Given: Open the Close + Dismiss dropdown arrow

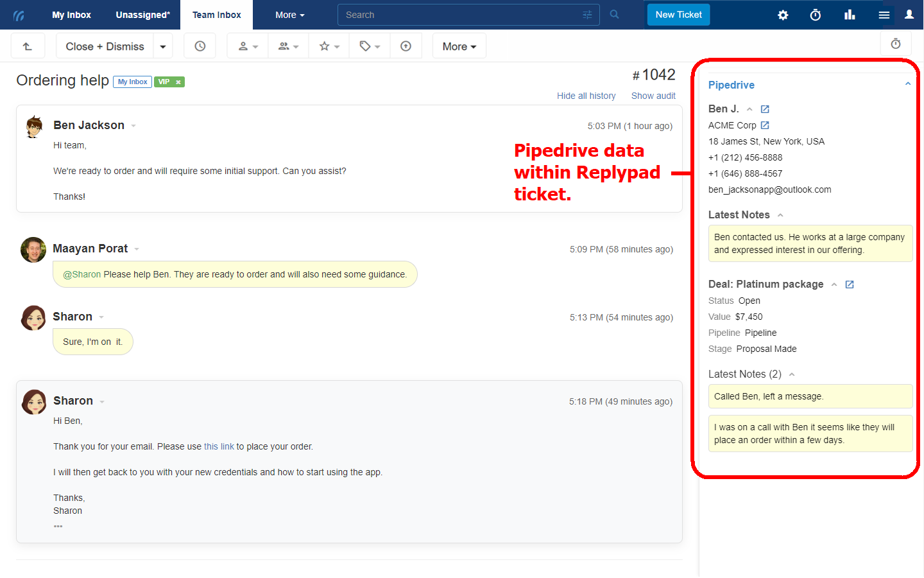Looking at the screenshot, I should coord(163,46).
